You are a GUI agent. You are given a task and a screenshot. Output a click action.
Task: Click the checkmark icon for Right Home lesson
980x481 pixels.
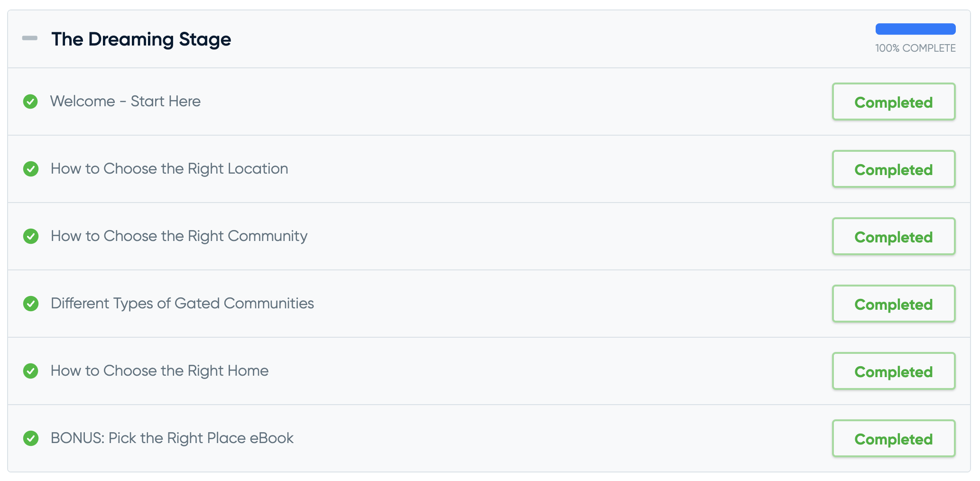tap(30, 371)
